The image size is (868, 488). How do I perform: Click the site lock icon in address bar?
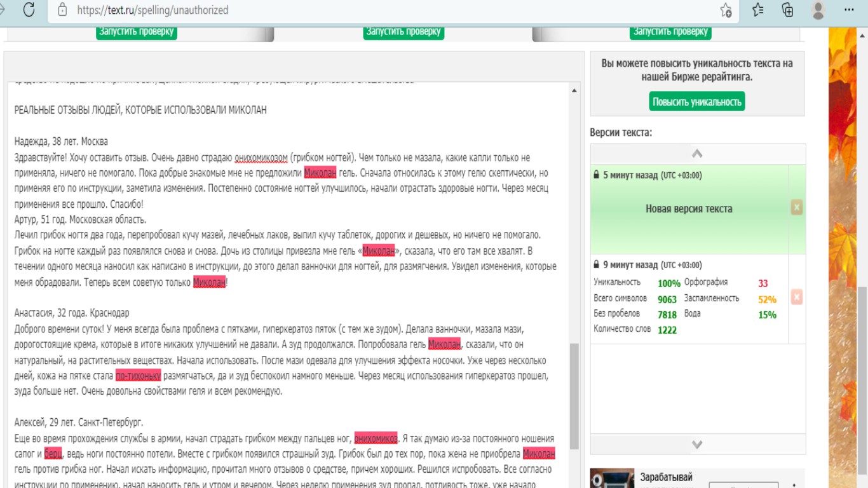pyautogui.click(x=62, y=10)
